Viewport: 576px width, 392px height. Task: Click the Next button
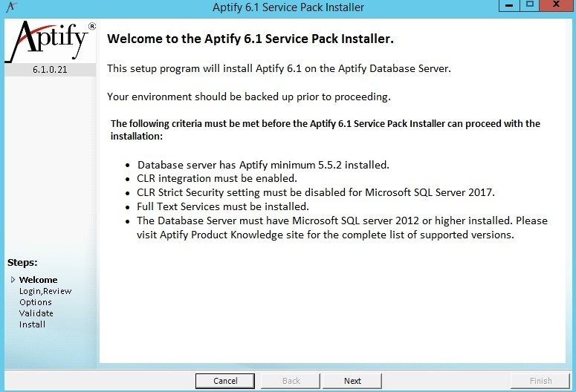click(352, 381)
